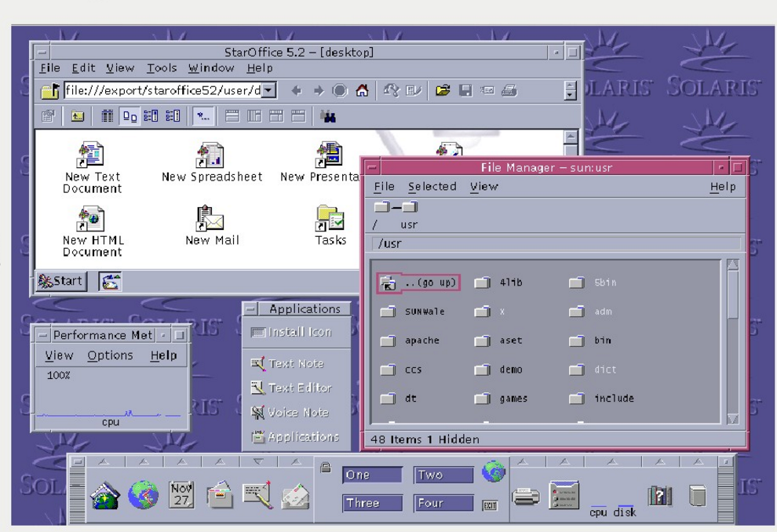The image size is (777, 532).
Task: Click the lock screen padlock on front panel
Action: pos(326,467)
